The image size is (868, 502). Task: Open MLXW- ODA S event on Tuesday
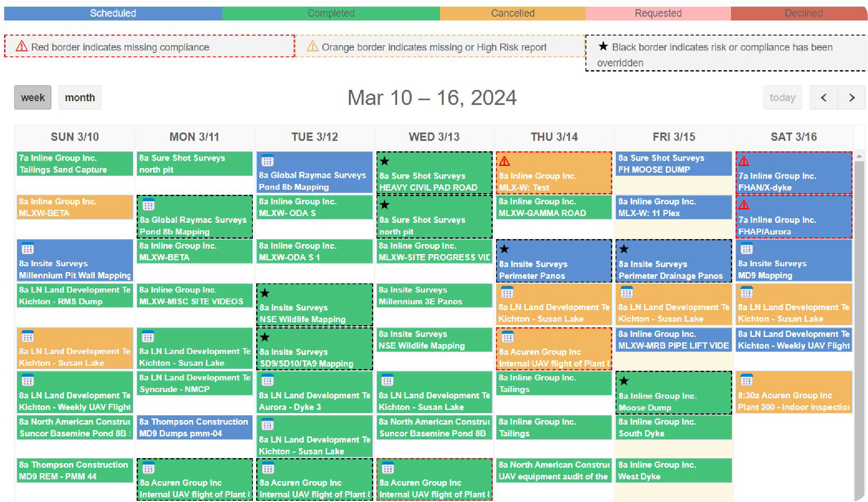click(314, 207)
